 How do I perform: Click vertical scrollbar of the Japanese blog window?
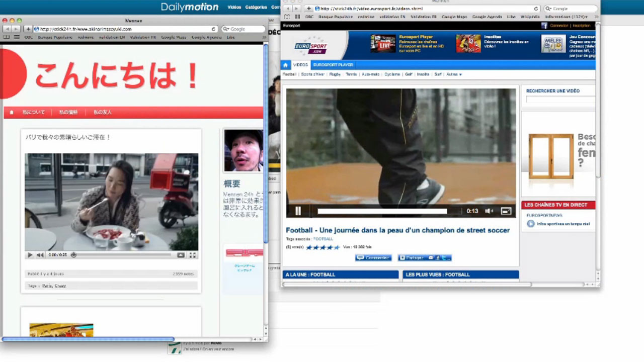(266, 144)
